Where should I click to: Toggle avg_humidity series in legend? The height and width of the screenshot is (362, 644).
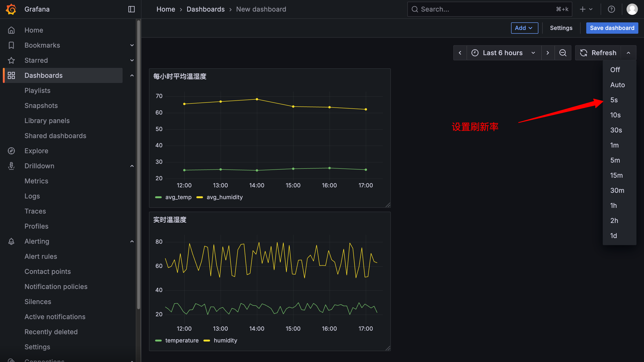click(224, 197)
